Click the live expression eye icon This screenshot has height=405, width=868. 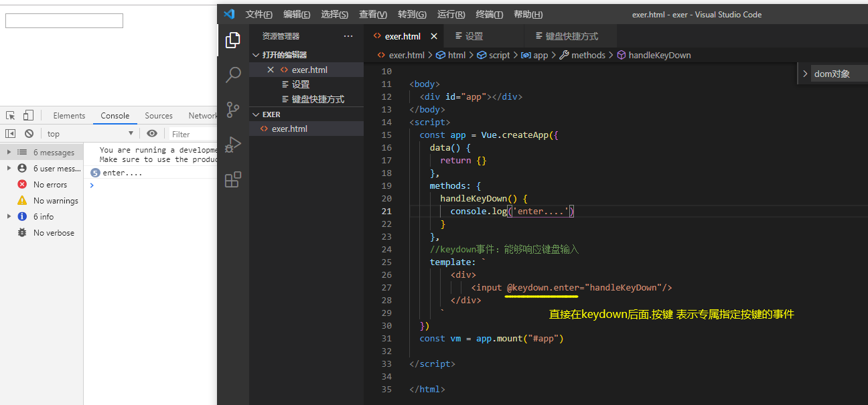click(x=152, y=134)
